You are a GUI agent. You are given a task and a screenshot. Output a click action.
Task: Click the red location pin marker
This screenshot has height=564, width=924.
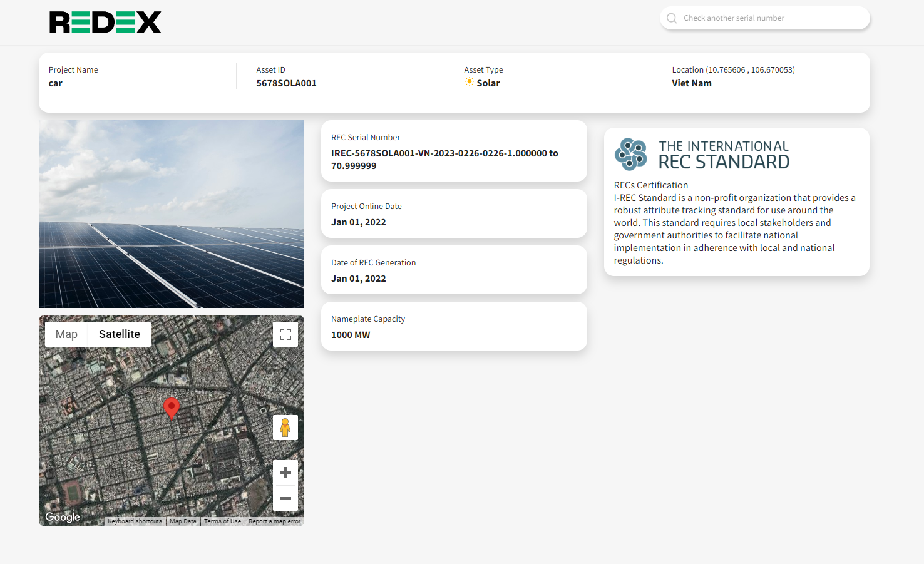click(x=171, y=408)
